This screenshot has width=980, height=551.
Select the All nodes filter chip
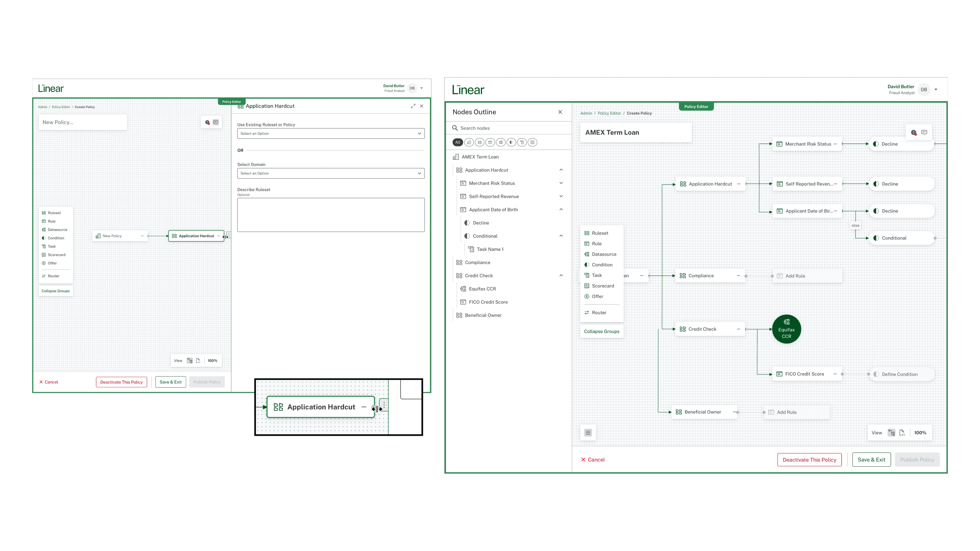(458, 142)
